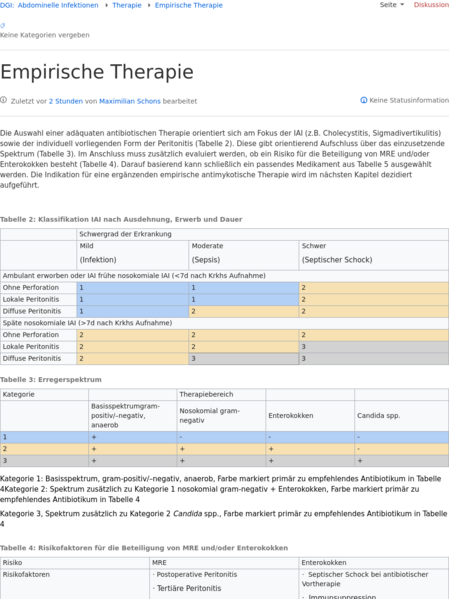Click the small category link icon
The height and width of the screenshot is (599, 449).
pyautogui.click(x=2, y=26)
